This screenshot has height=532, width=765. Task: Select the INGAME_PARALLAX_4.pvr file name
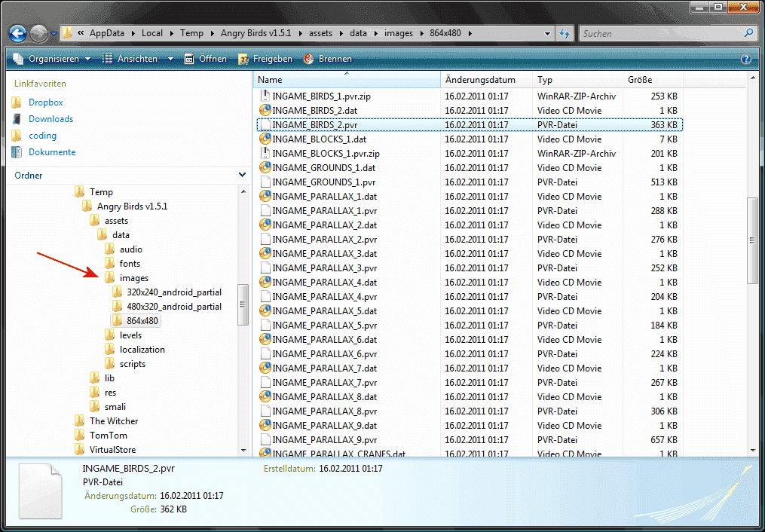(324, 297)
